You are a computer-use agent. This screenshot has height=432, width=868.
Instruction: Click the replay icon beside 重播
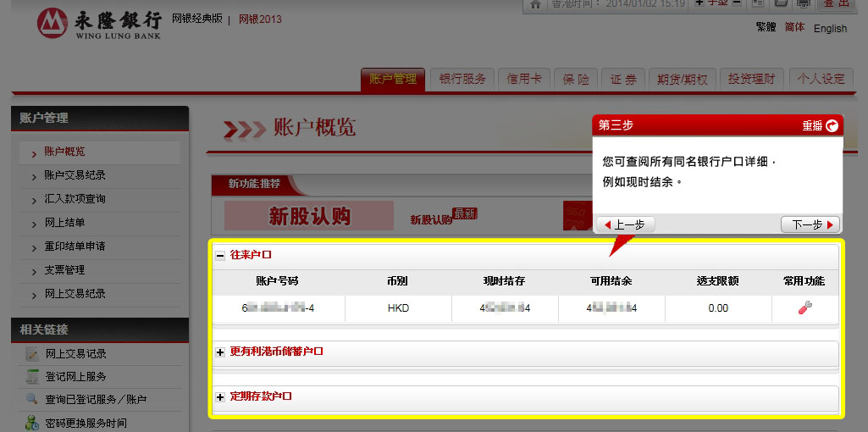832,125
